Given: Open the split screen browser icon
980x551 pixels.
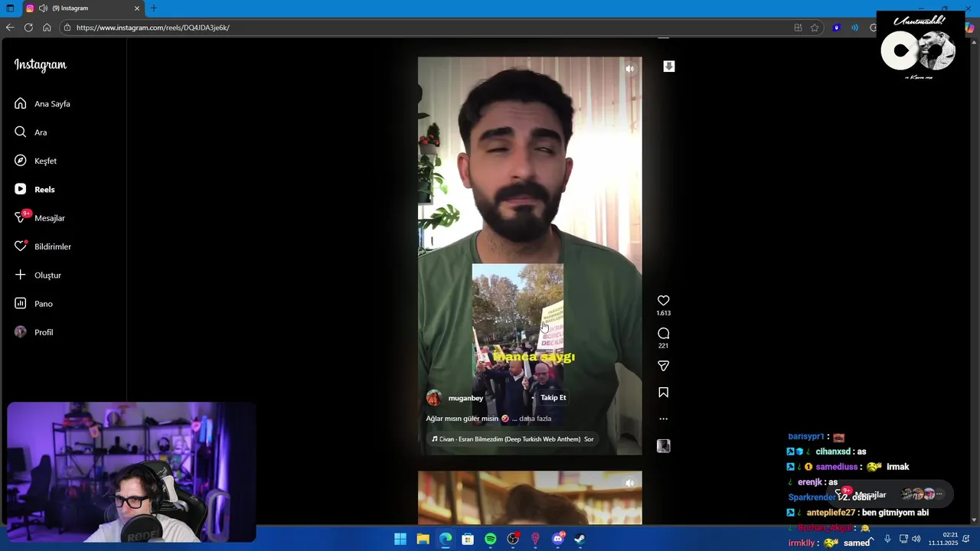Looking at the screenshot, I should click(799, 28).
